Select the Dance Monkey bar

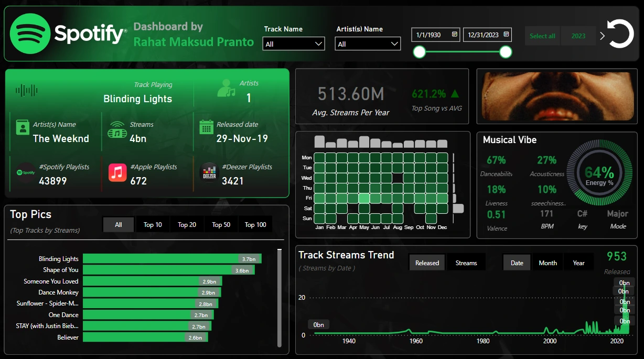152,292
